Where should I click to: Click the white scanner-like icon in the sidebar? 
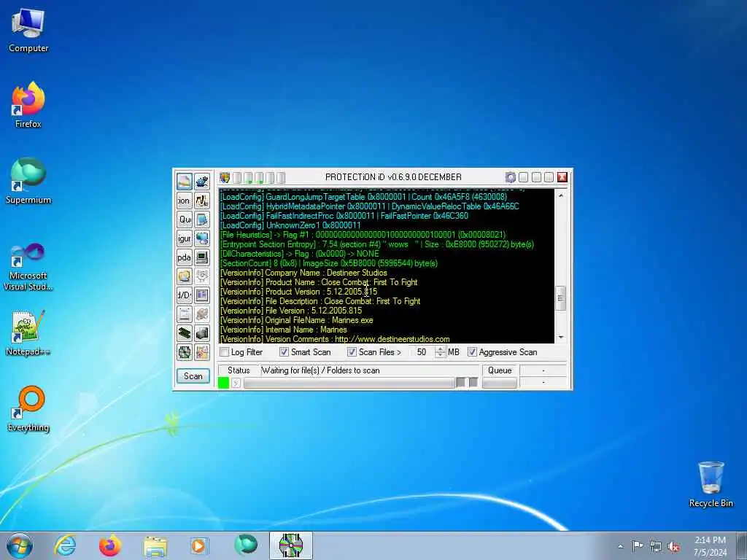[x=185, y=314]
